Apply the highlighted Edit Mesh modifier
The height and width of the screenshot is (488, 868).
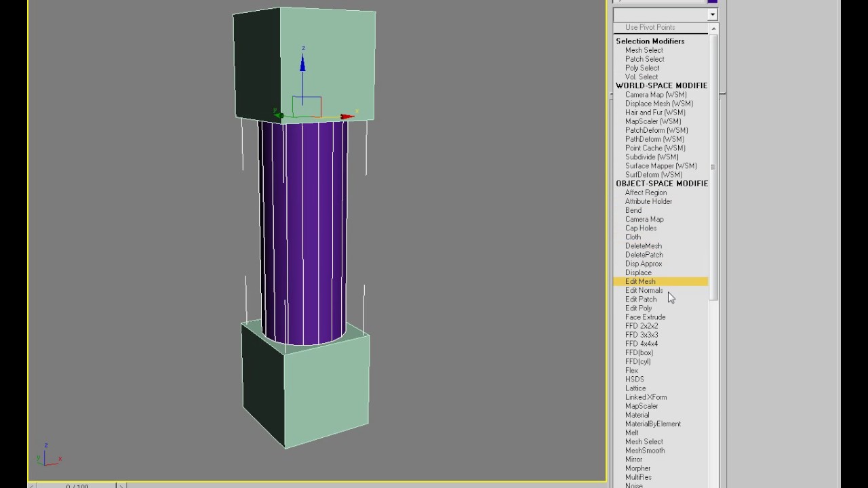(x=660, y=281)
